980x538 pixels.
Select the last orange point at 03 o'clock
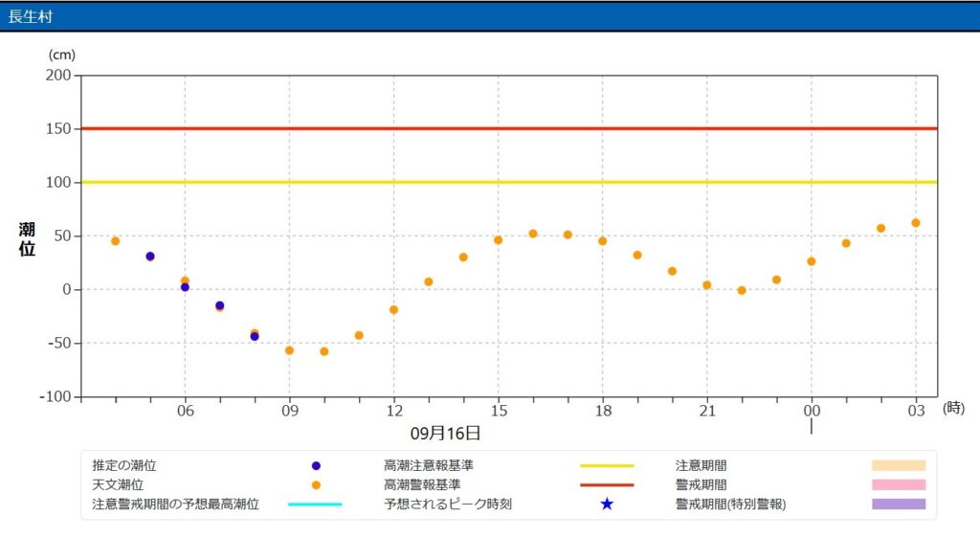pyautogui.click(x=916, y=223)
